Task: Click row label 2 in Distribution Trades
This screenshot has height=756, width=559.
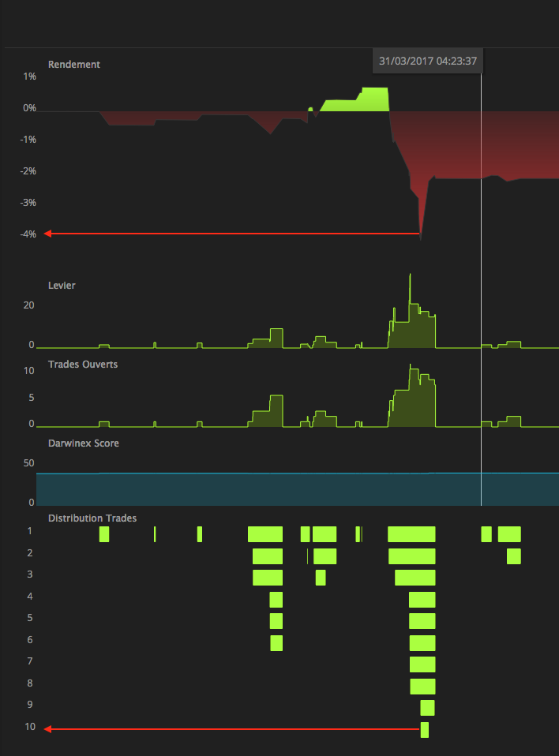Action: click(30, 552)
